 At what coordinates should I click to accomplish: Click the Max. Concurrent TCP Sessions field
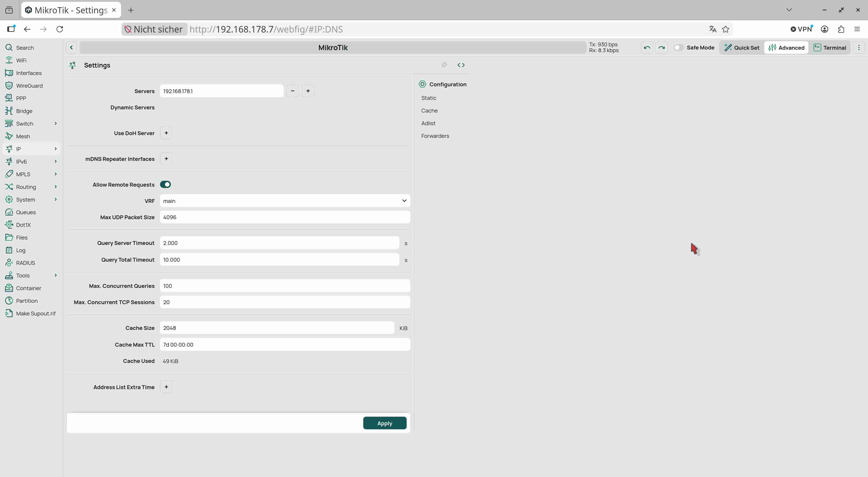[x=285, y=302]
